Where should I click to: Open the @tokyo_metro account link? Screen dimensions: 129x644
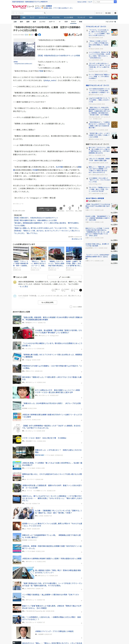50,80
